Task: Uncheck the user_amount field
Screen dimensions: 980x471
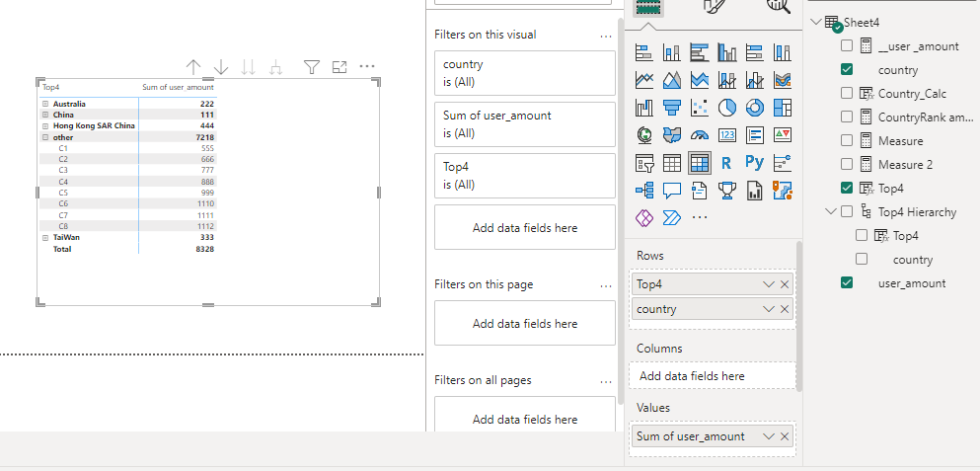Action: point(846,282)
